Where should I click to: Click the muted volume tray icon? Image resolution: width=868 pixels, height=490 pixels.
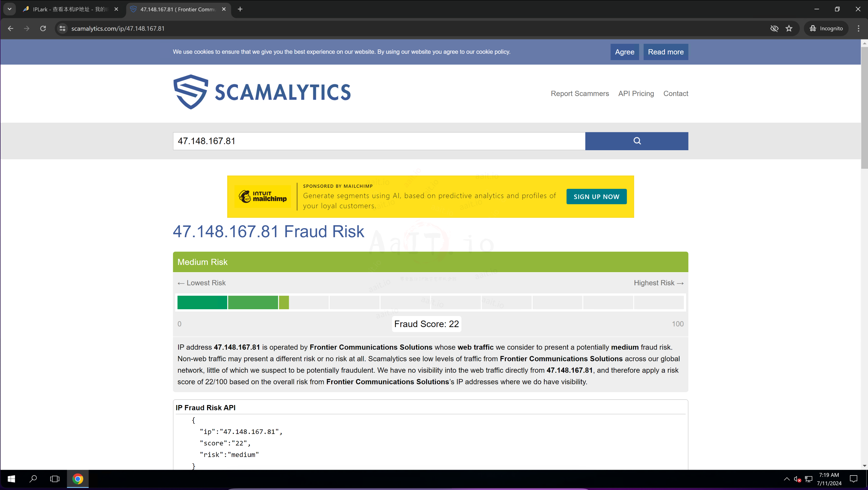[x=798, y=479]
